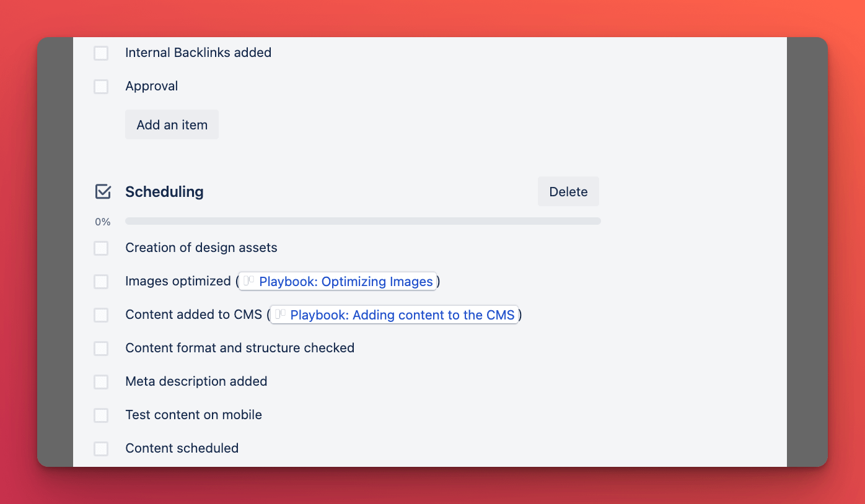Click the Test content on mobile text
865x504 pixels.
[193, 415]
